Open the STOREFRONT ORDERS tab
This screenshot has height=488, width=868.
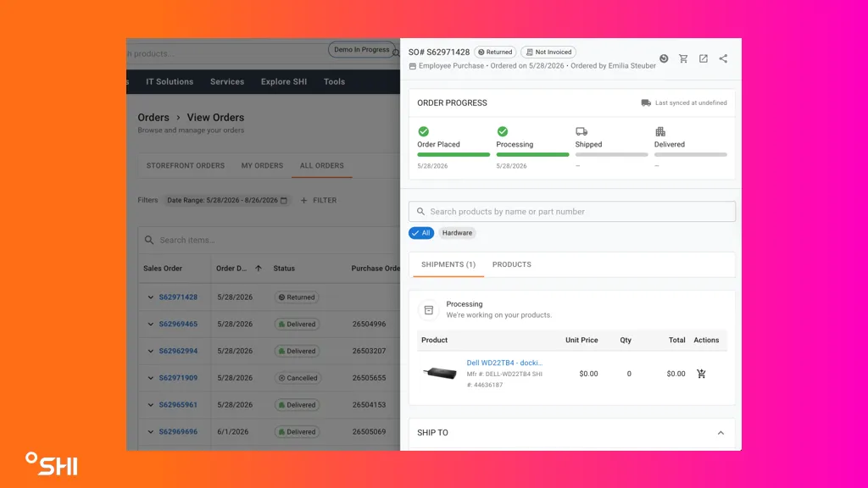(x=186, y=165)
